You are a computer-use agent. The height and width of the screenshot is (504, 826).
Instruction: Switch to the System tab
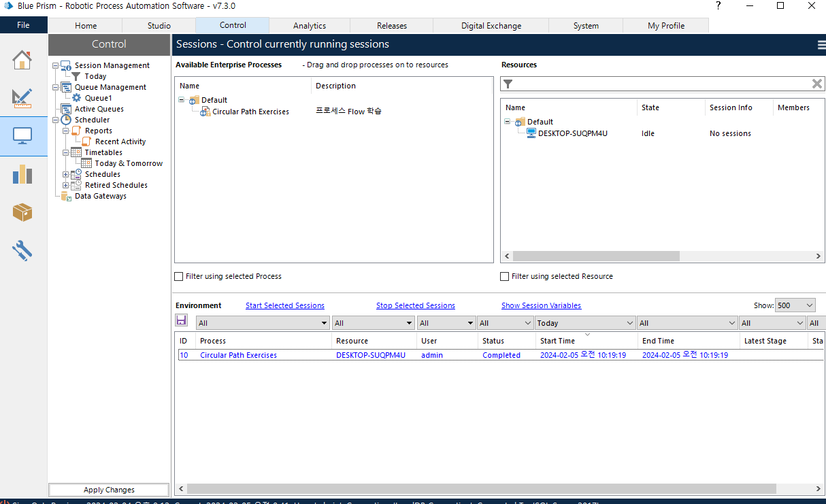click(586, 26)
